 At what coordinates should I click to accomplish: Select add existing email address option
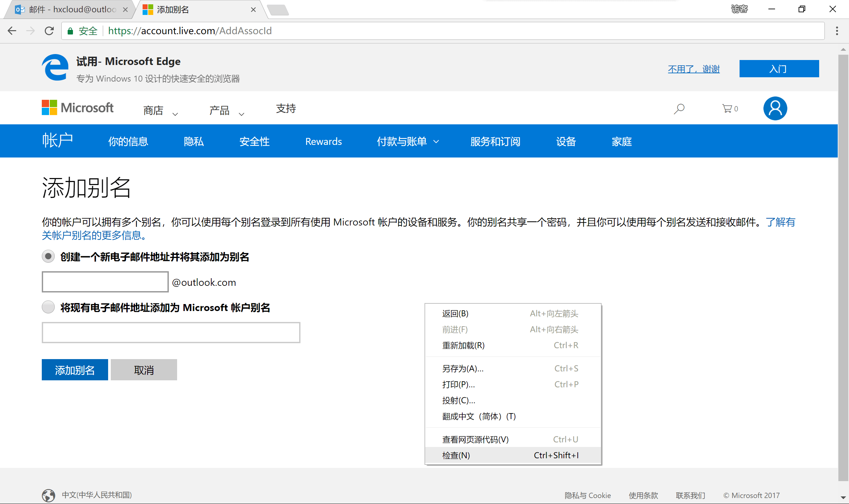click(x=48, y=307)
